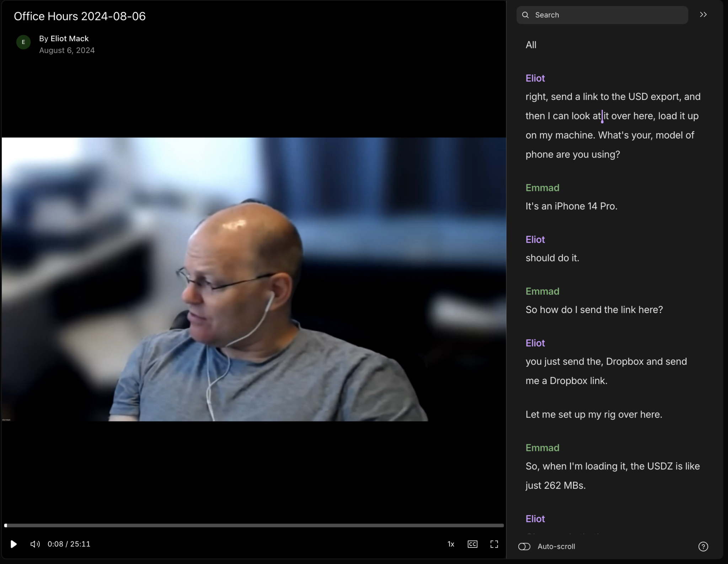
Task: Click the search magnifier icon
Action: [x=526, y=15]
